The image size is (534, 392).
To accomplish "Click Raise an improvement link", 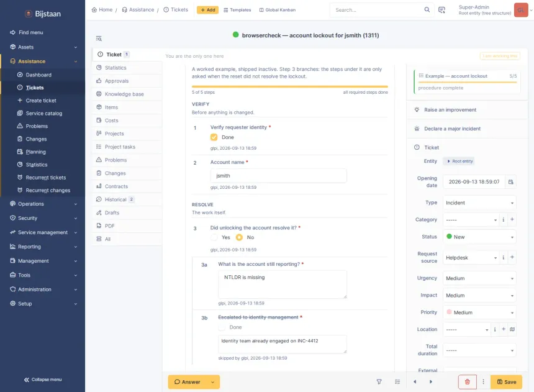I will (x=450, y=110).
